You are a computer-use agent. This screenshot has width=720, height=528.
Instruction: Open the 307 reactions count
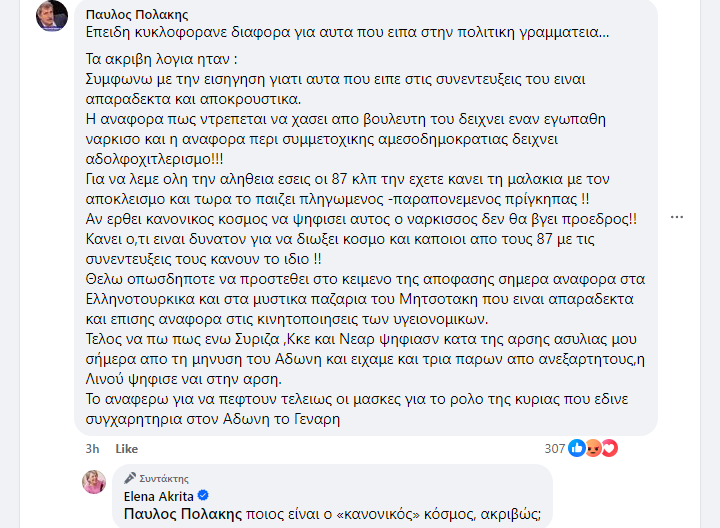click(555, 449)
